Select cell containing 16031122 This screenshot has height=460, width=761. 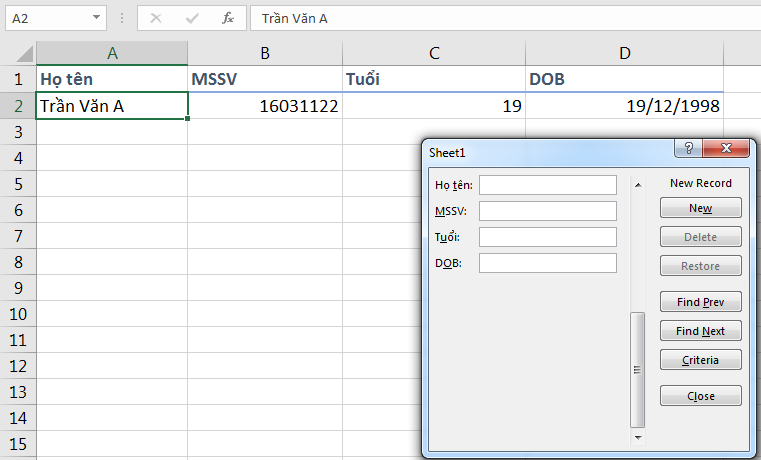(x=264, y=106)
